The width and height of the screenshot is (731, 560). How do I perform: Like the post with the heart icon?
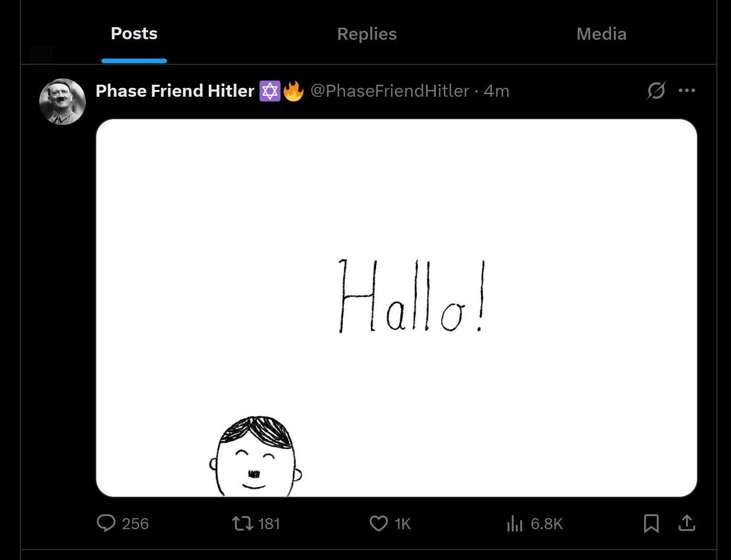click(378, 523)
